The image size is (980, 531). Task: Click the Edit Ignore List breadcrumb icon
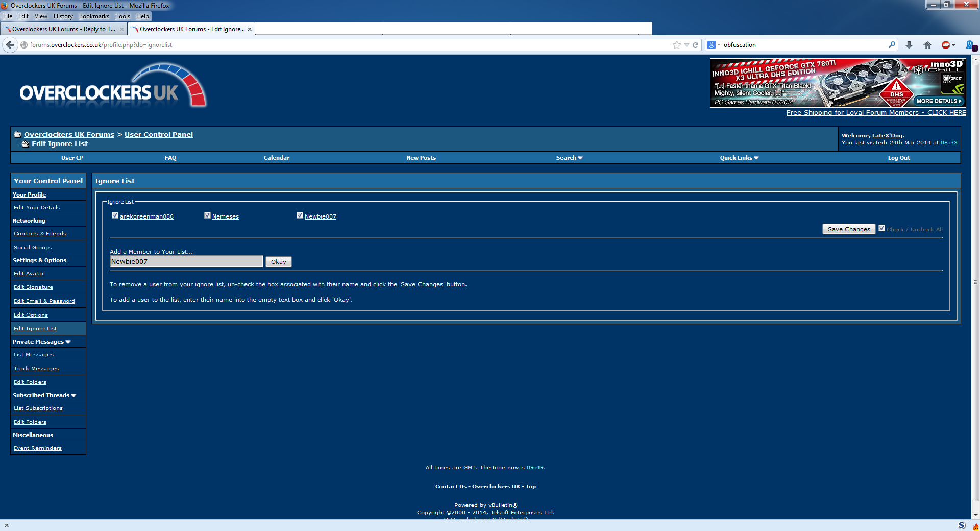tap(25, 143)
